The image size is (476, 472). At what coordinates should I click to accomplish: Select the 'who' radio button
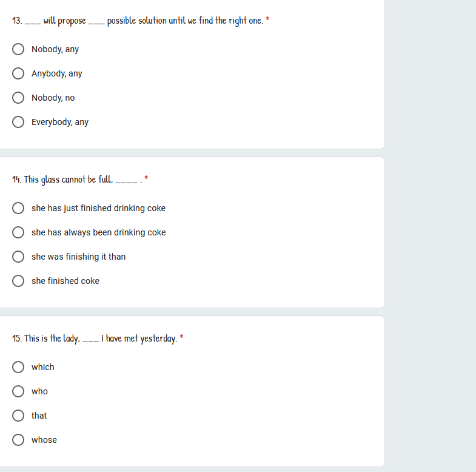tap(18, 391)
